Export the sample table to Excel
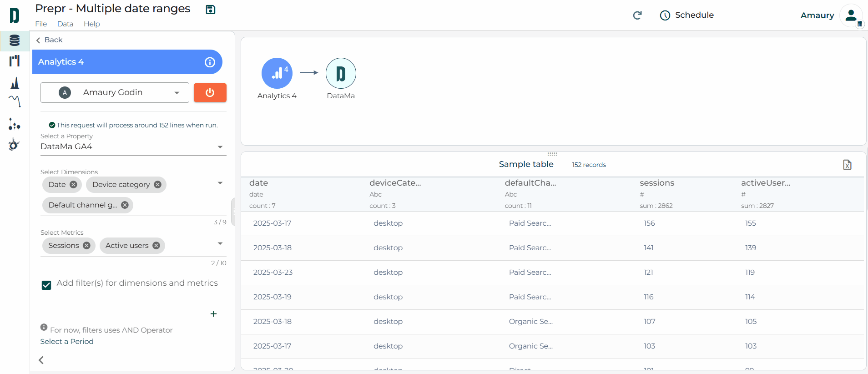 point(847,165)
